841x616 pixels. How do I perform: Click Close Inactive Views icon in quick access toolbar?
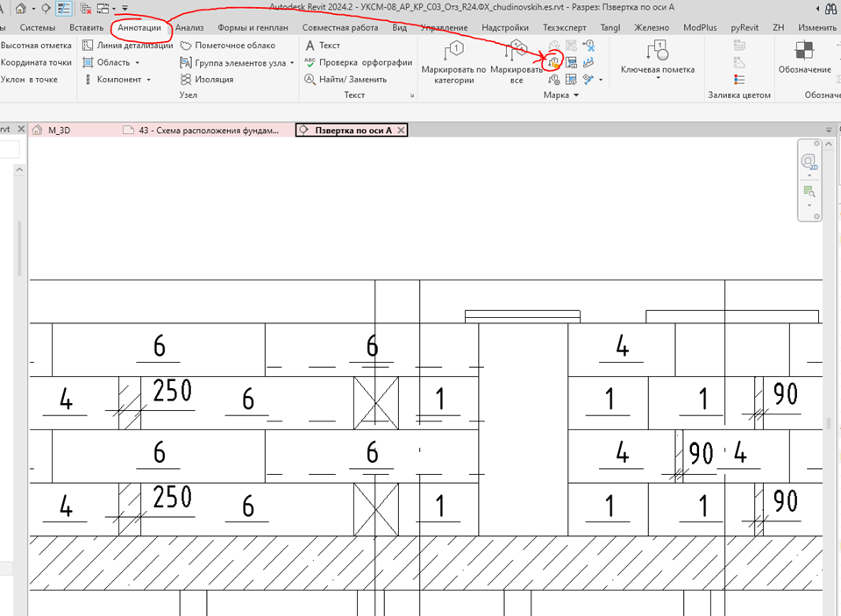click(x=85, y=8)
